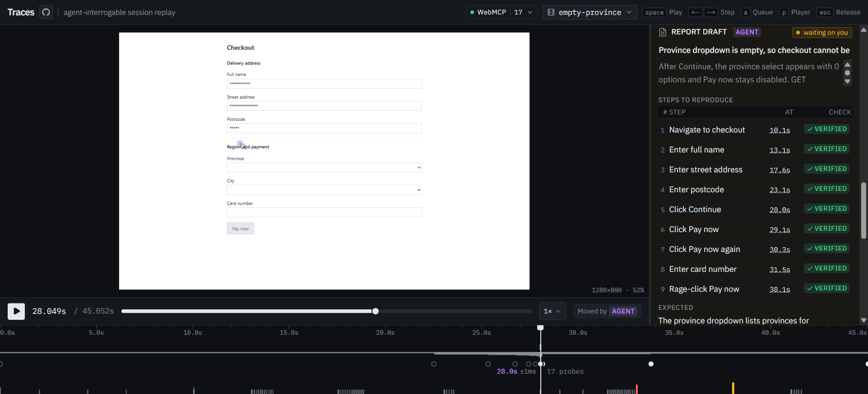The width and height of the screenshot is (868, 394).
Task: Click the playback progress slider handle
Action: pyautogui.click(x=376, y=311)
